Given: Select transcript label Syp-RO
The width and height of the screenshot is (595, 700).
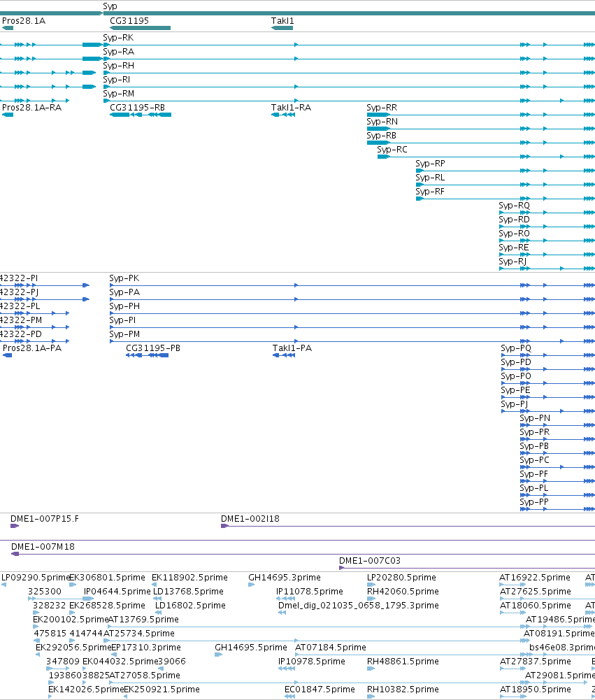Looking at the screenshot, I should point(514,233).
